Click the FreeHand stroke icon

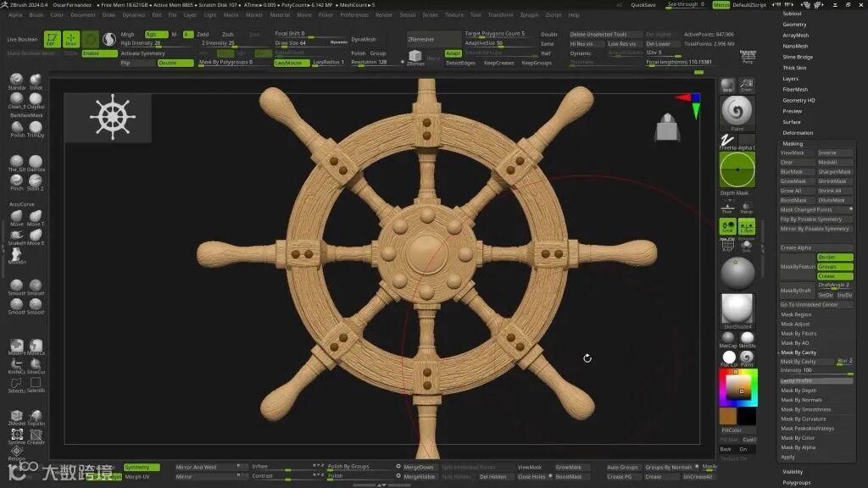727,141
